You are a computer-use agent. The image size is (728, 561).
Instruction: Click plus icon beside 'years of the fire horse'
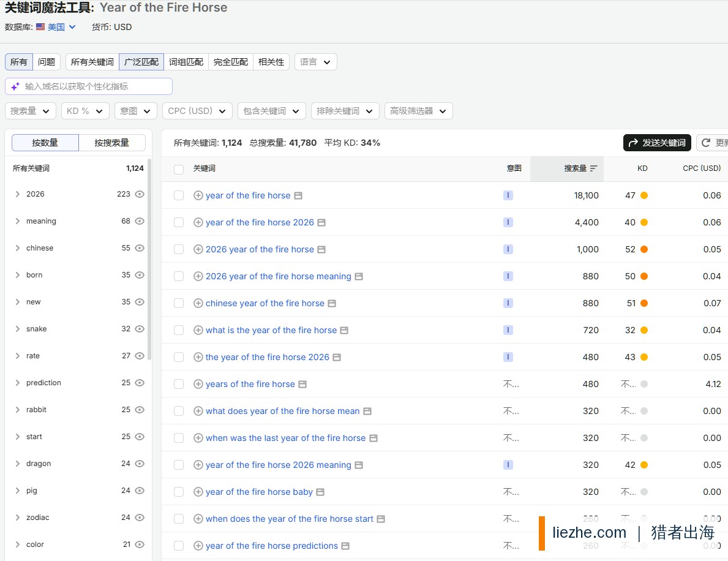pyautogui.click(x=198, y=384)
